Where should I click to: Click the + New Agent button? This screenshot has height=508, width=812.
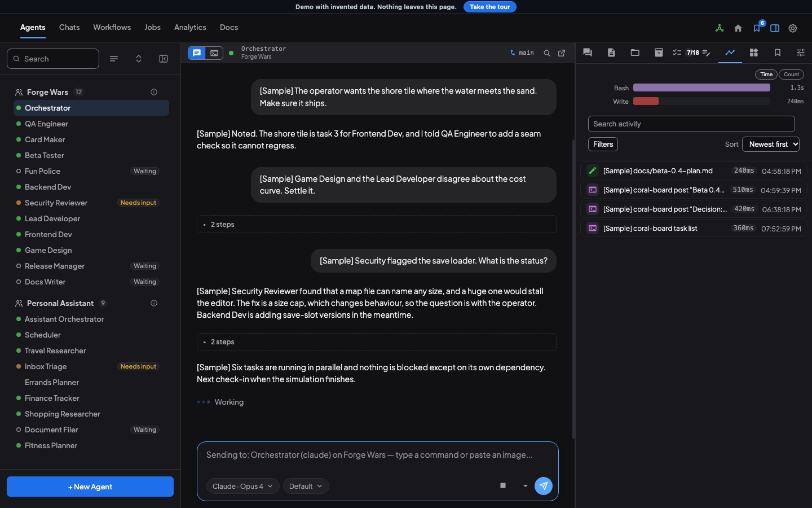point(90,487)
